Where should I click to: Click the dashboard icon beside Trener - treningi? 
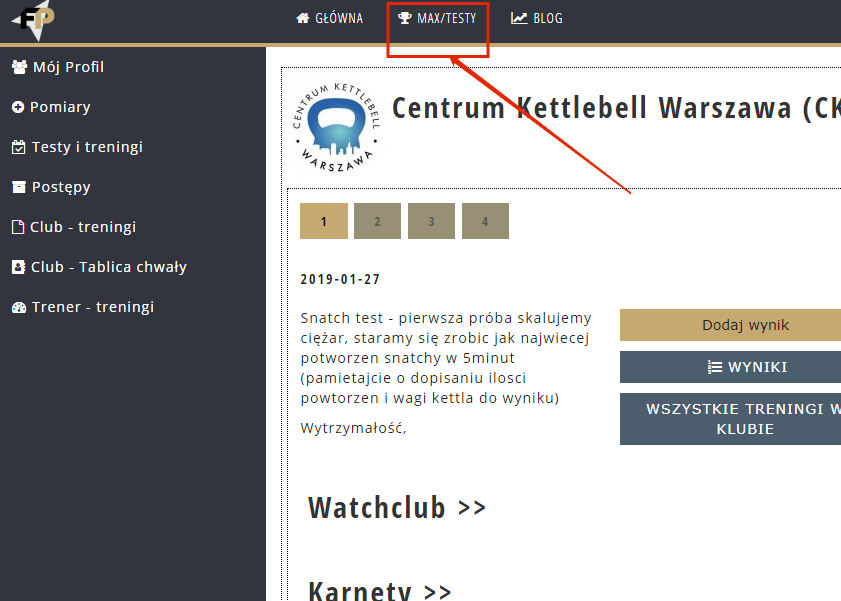pyautogui.click(x=18, y=307)
